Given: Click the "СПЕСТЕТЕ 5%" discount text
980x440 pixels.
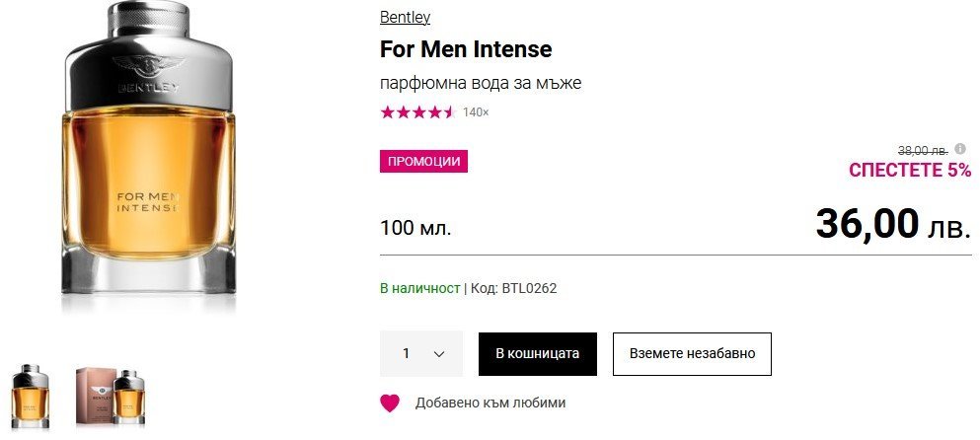Looking at the screenshot, I should 910,170.
